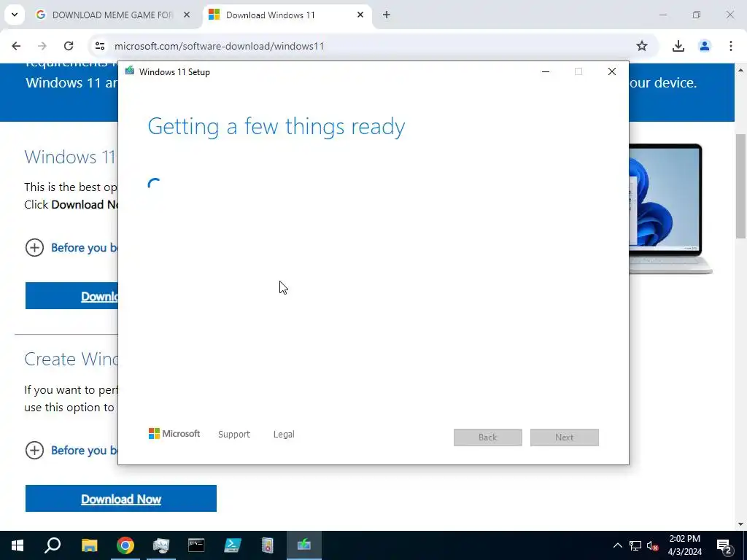Viewport: 747px width, 560px height.
Task: Show hidden system tray icons
Action: [x=617, y=545]
